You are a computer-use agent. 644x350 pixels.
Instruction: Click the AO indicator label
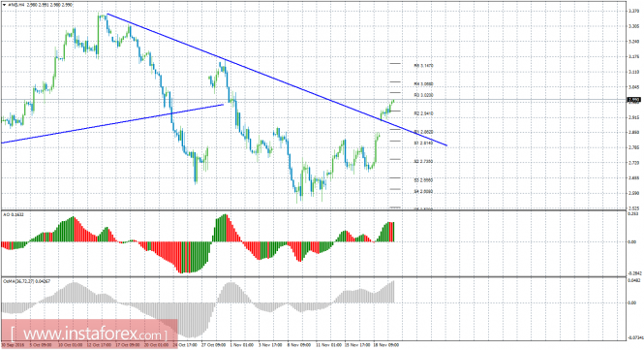(x=13, y=214)
